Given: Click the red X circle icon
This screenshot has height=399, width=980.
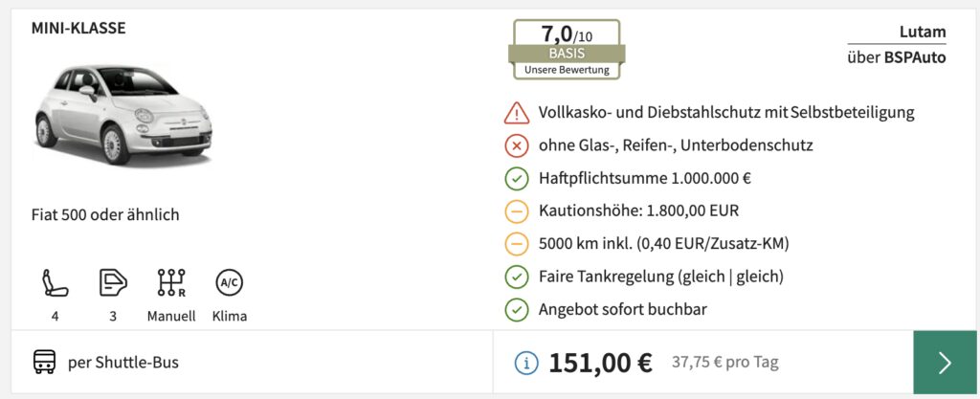Looking at the screenshot, I should click(x=517, y=146).
